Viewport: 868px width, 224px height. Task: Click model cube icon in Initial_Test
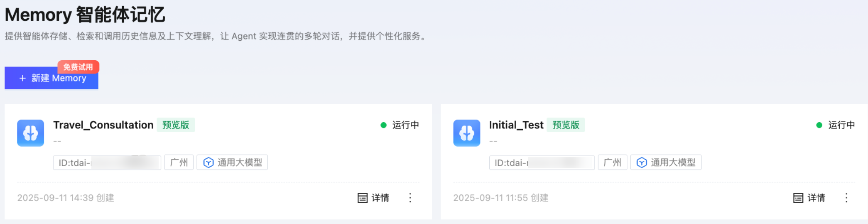click(x=642, y=162)
